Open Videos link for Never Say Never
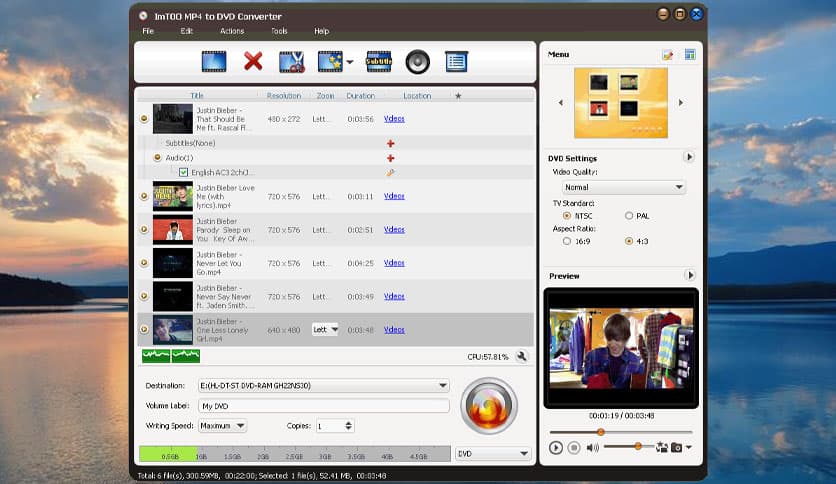The image size is (836, 484). pos(394,296)
